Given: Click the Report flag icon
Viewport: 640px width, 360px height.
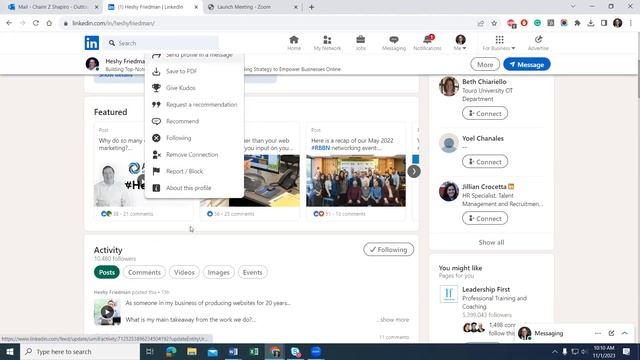Looking at the screenshot, I should (156, 171).
